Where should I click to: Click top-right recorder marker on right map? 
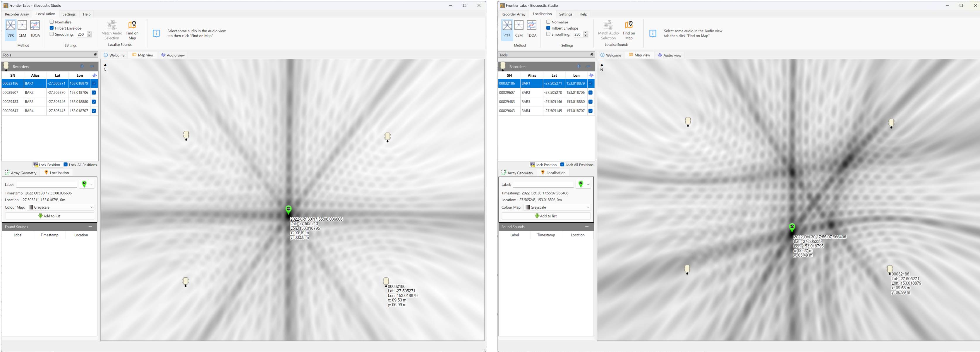[x=891, y=123]
